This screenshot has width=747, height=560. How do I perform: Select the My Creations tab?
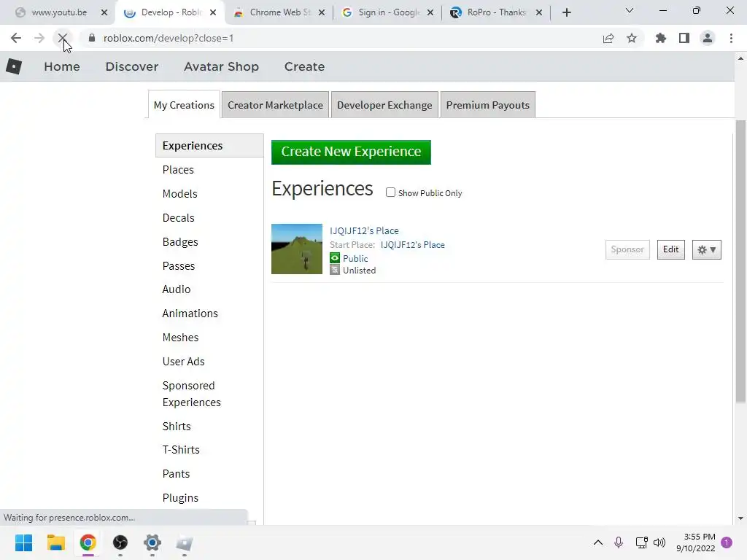click(x=184, y=105)
